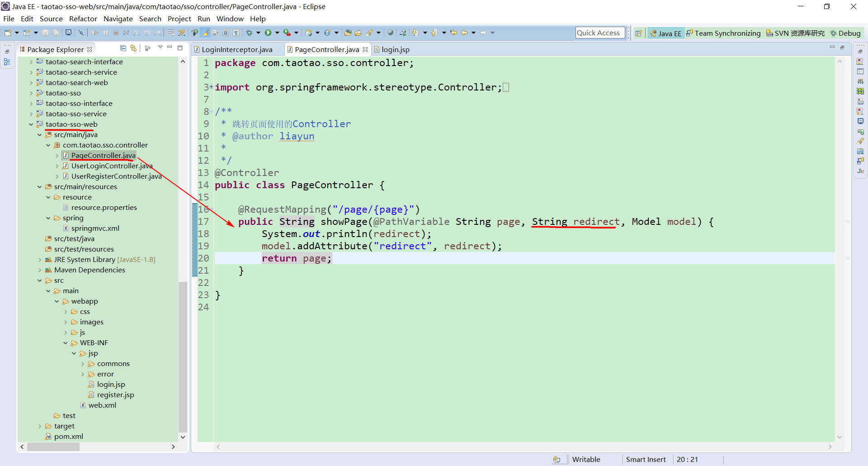
Task: Click the Back navigation arrow in toolbar
Action: [464, 33]
